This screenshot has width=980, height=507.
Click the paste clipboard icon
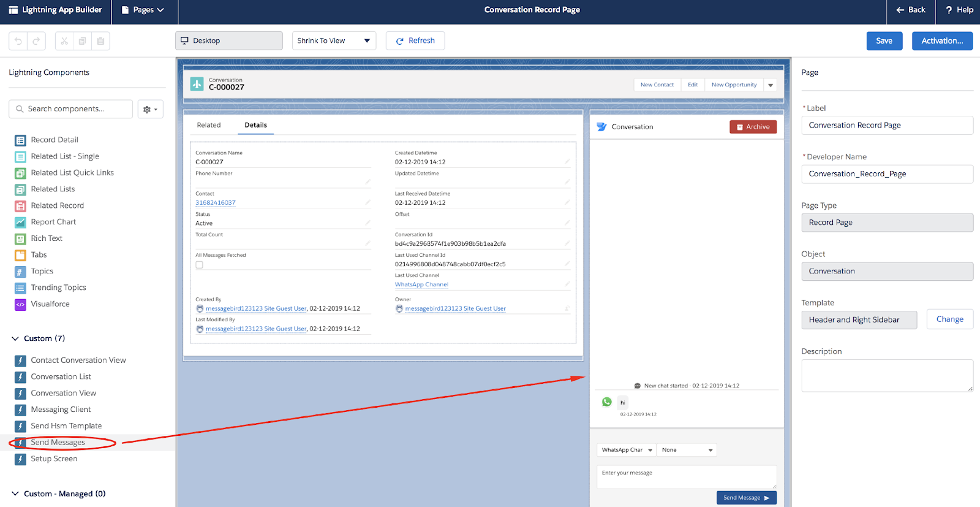100,41
